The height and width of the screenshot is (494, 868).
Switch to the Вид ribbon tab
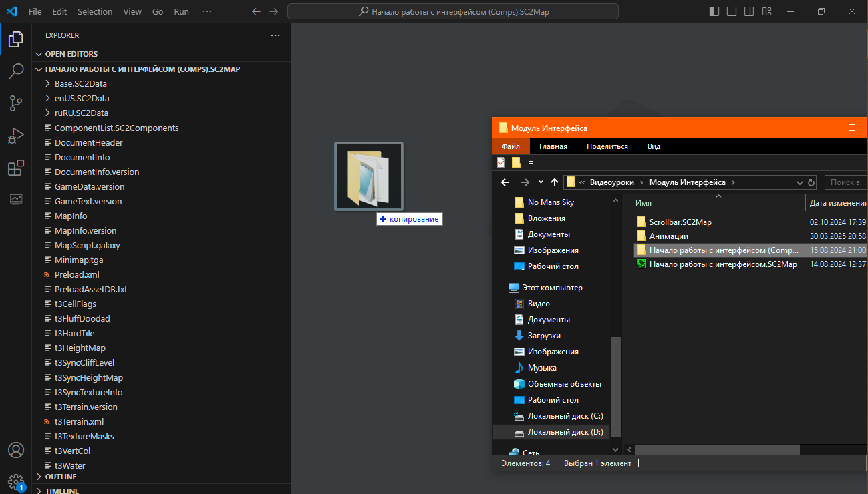tap(654, 146)
